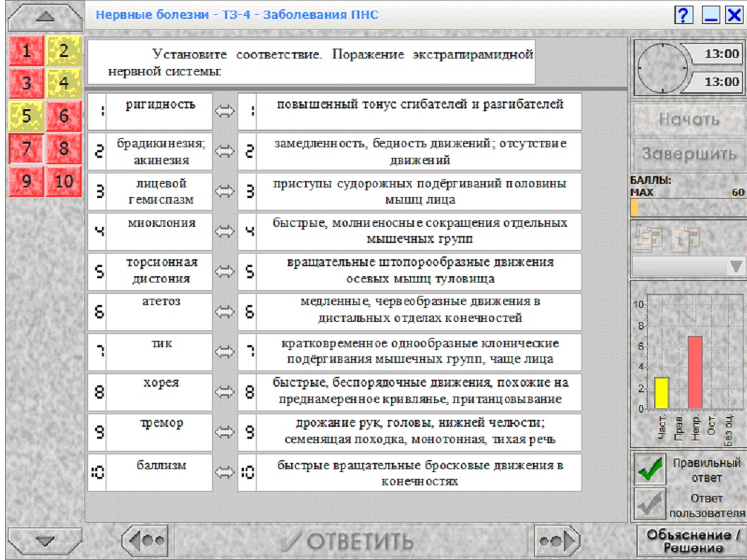Viewport: 747px width, 560px height.
Task: Toggle Ответ пользователя gray checkmark
Action: click(650, 504)
